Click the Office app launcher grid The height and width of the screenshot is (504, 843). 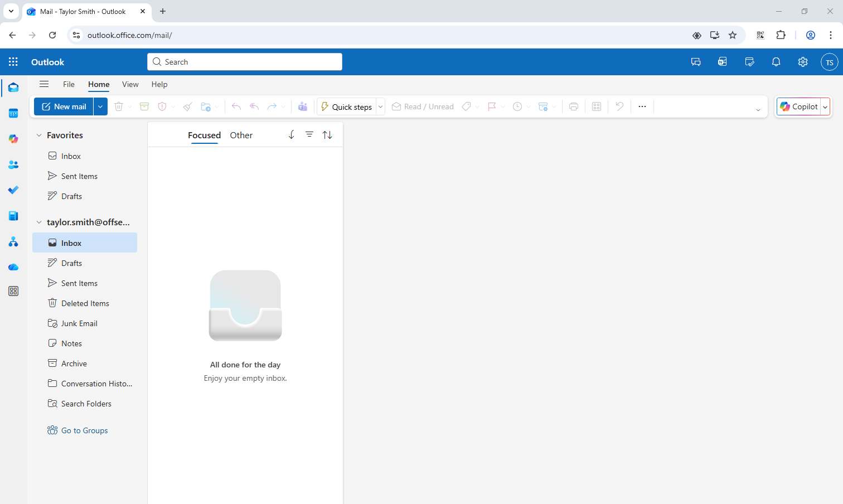(13, 62)
